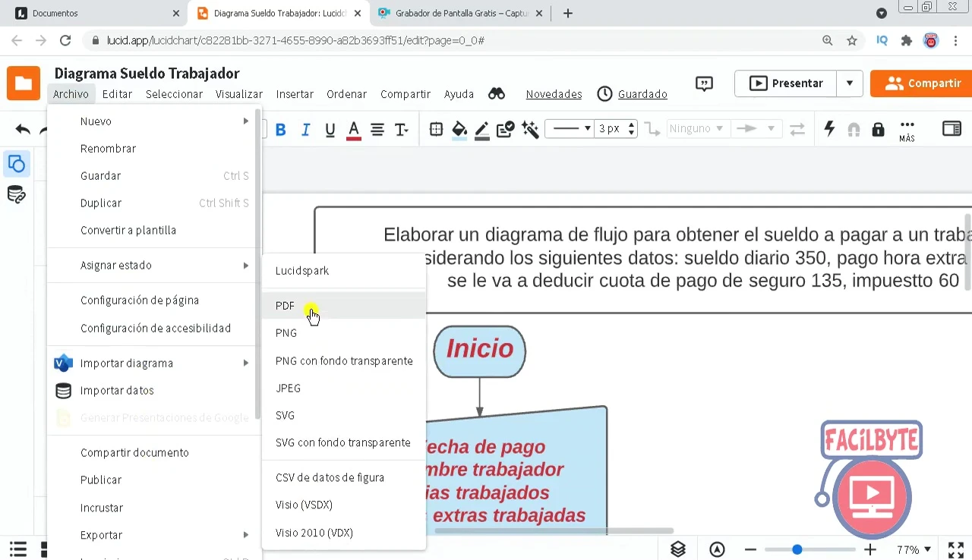Click the fullscreen expand icon
Image resolution: width=972 pixels, height=560 pixels.
coord(956,549)
